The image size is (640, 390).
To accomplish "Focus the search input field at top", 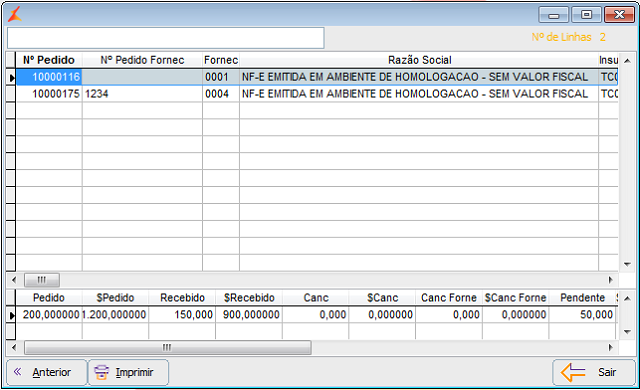I will tap(166, 38).
